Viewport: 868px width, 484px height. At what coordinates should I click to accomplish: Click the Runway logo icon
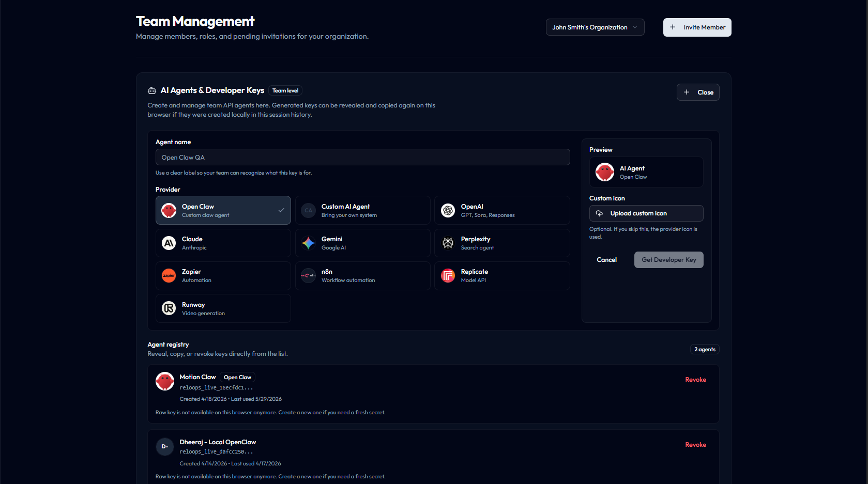pos(169,308)
